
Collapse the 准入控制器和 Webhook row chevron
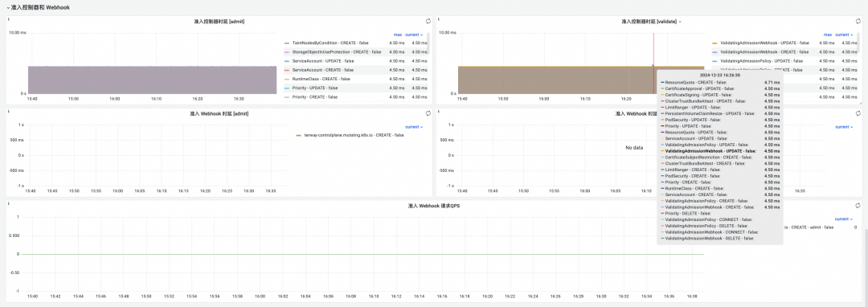8,7
